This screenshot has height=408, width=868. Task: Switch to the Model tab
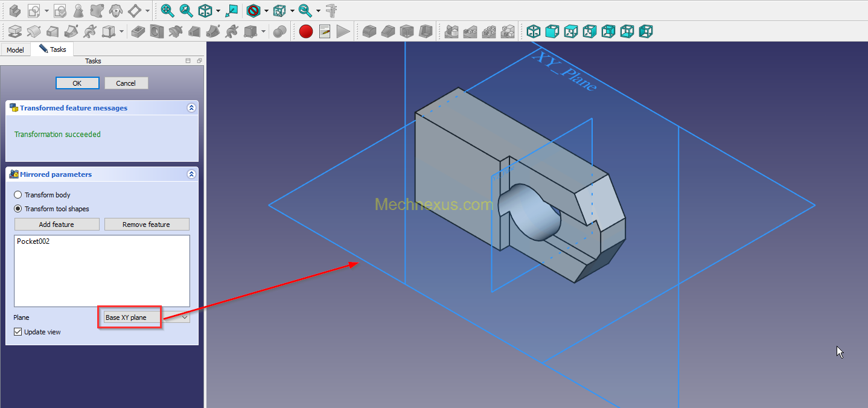(15, 49)
